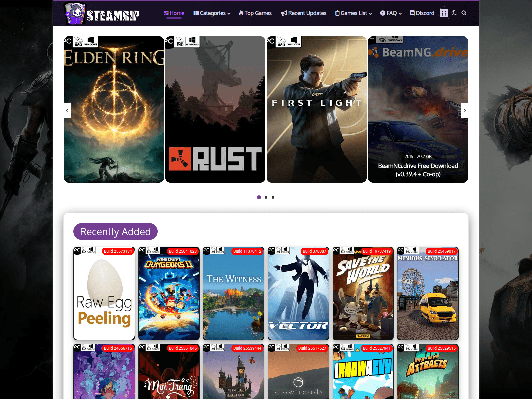Open the Minecraft Dungeons II game card
Image resolution: width=532 pixels, height=399 pixels.
(x=169, y=294)
